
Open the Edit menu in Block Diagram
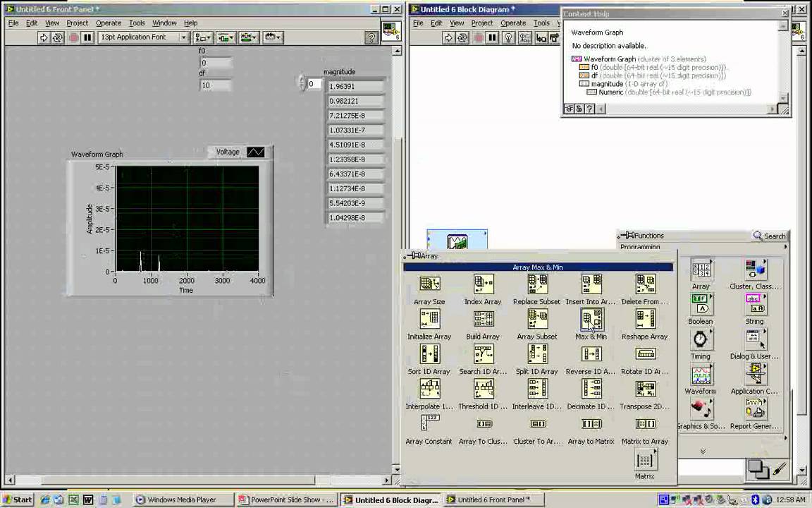(436, 23)
